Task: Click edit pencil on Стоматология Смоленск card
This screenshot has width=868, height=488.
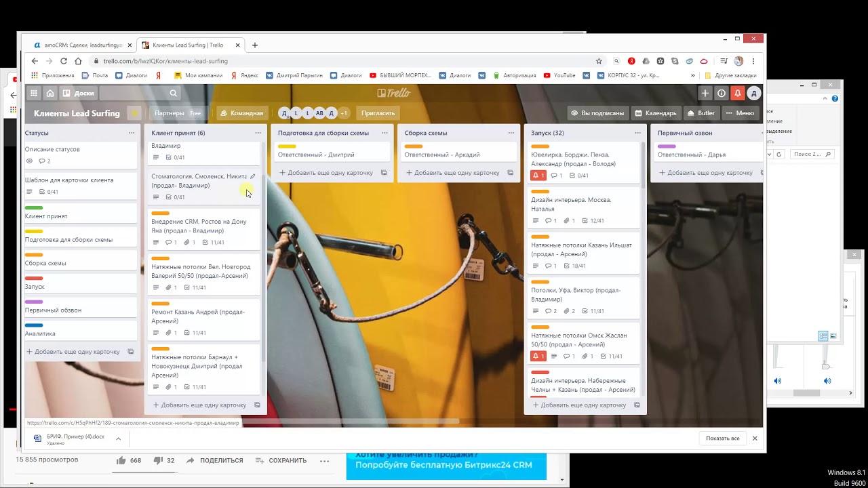Action: point(253,176)
